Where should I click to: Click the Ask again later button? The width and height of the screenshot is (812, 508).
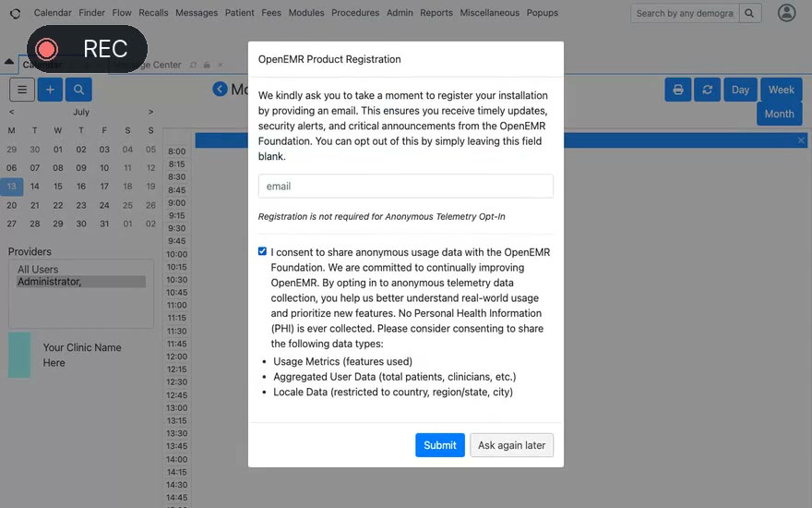(x=511, y=445)
